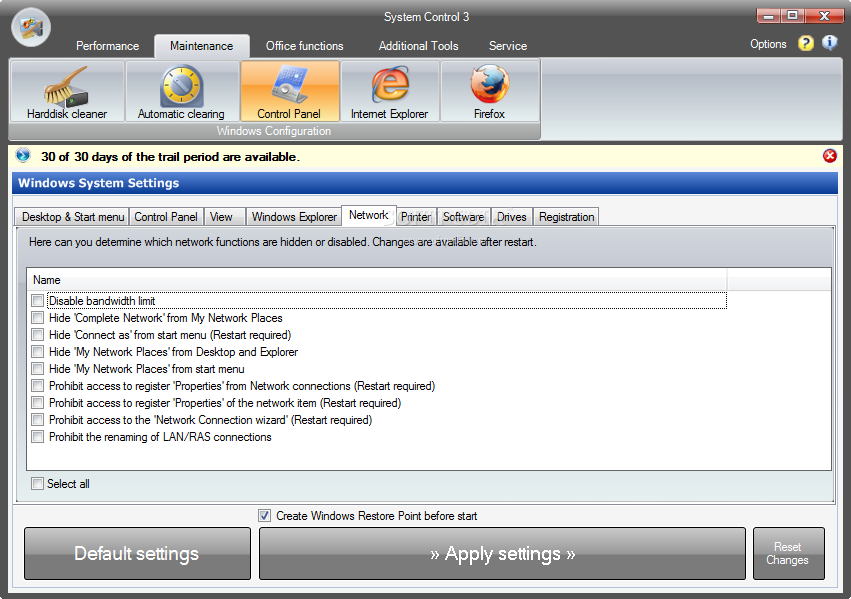The height and width of the screenshot is (599, 851).
Task: Open Firefox configuration
Action: tap(490, 91)
